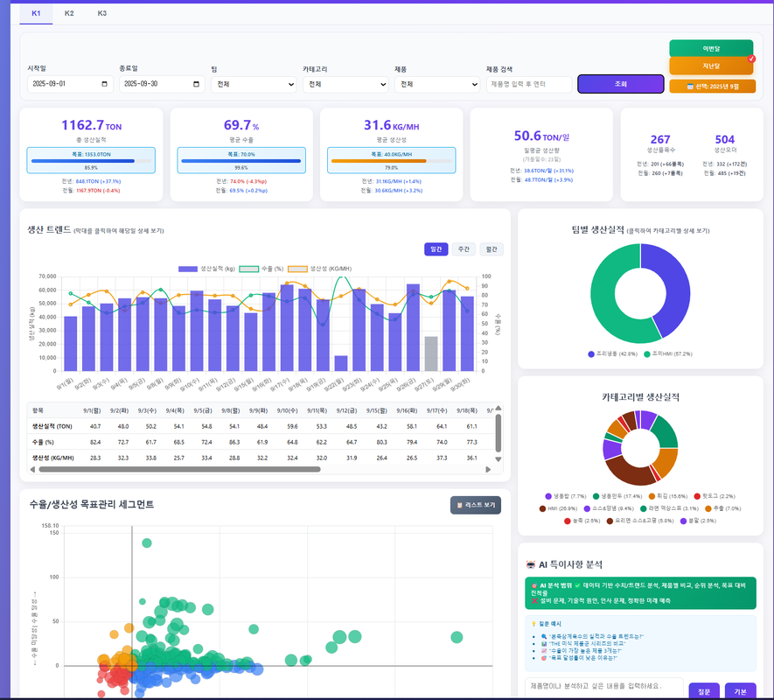774x700 pixels.
Task: Click the short 9/22 bar in trend chart
Action: (x=341, y=363)
